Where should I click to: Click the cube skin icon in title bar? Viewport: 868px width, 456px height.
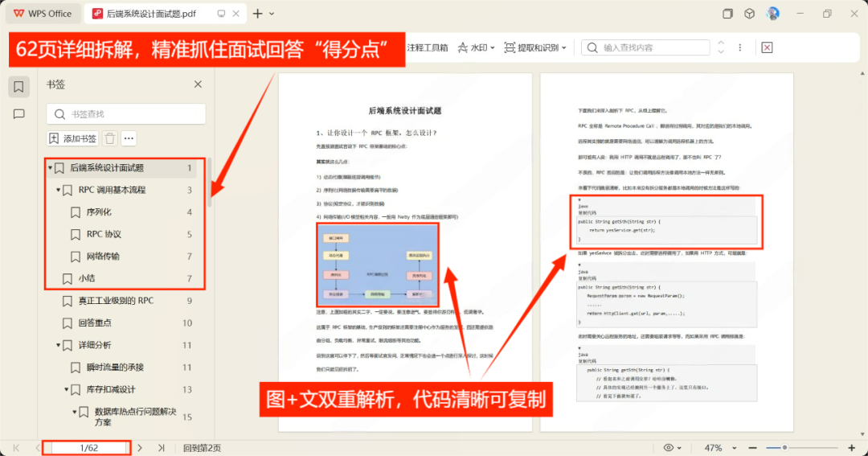[x=749, y=14]
